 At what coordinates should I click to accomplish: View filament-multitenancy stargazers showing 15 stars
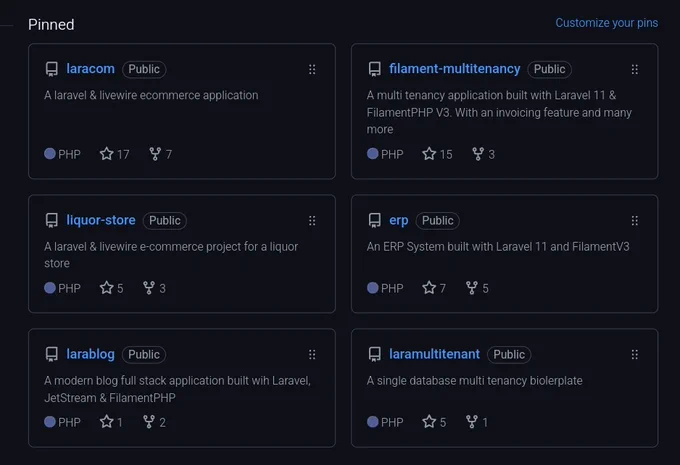(x=437, y=154)
